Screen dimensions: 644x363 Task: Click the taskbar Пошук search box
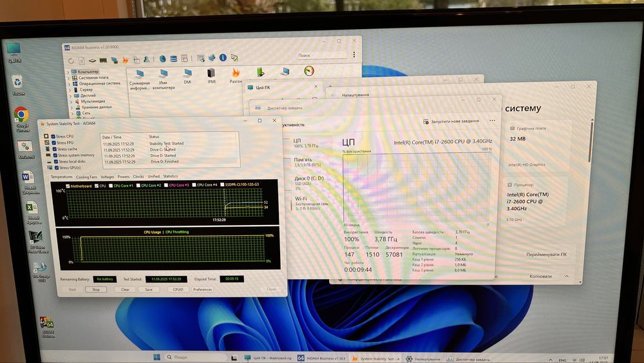196,357
